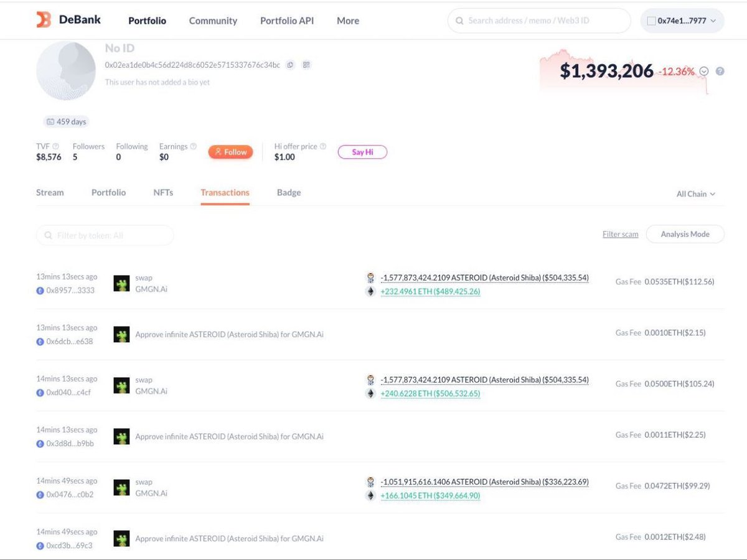
Task: Click the +240.6228 ETH ($506,532.65) amount
Action: [x=430, y=393]
